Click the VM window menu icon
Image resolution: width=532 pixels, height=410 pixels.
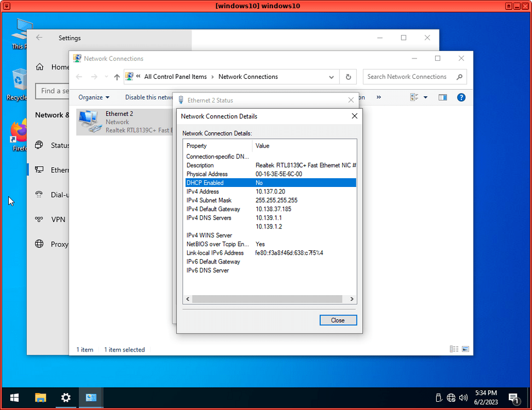click(6, 6)
